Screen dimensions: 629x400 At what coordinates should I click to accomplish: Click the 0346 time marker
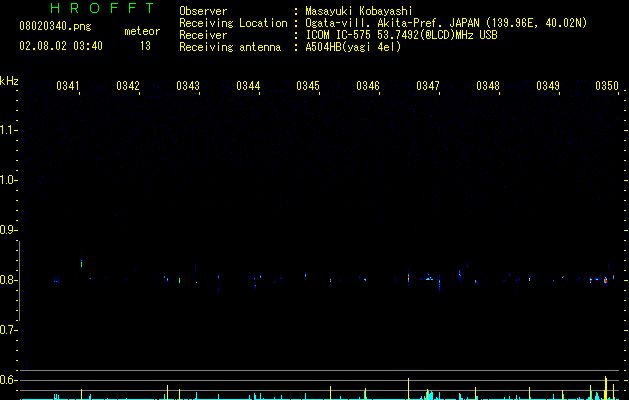(368, 86)
